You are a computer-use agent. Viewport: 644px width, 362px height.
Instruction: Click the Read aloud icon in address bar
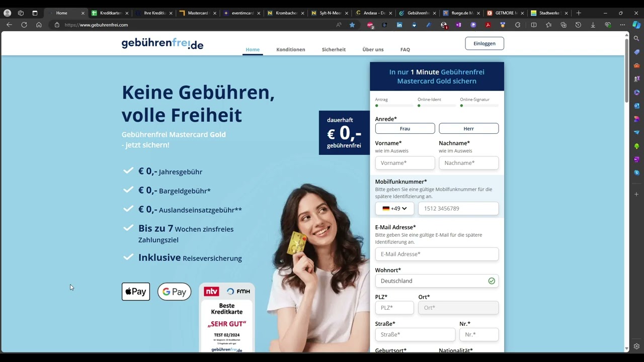click(339, 25)
